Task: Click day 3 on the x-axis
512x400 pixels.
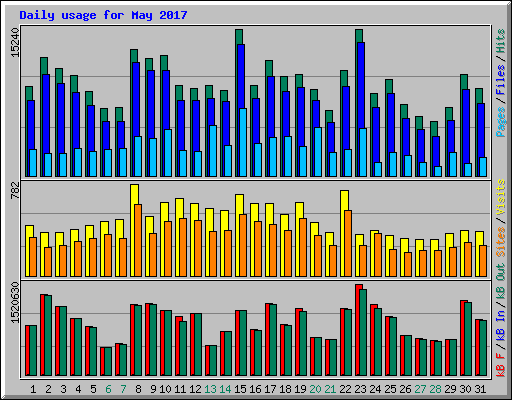Action: pyautogui.click(x=63, y=389)
